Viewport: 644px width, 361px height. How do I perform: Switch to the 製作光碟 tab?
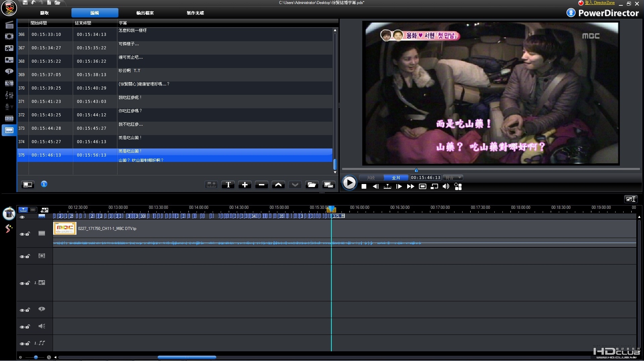click(x=195, y=13)
